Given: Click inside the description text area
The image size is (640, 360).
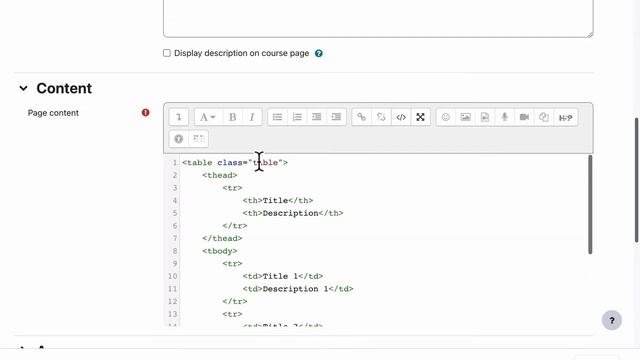Looking at the screenshot, I should click(x=378, y=18).
